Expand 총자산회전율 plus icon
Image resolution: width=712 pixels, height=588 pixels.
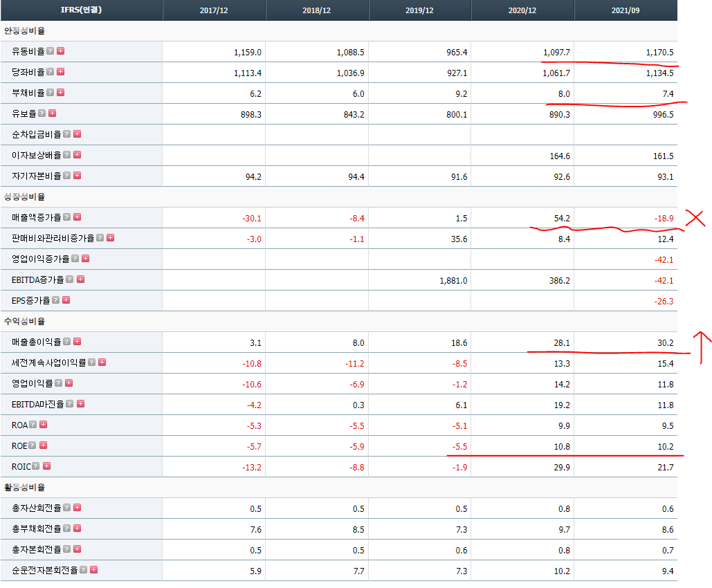(x=77, y=508)
